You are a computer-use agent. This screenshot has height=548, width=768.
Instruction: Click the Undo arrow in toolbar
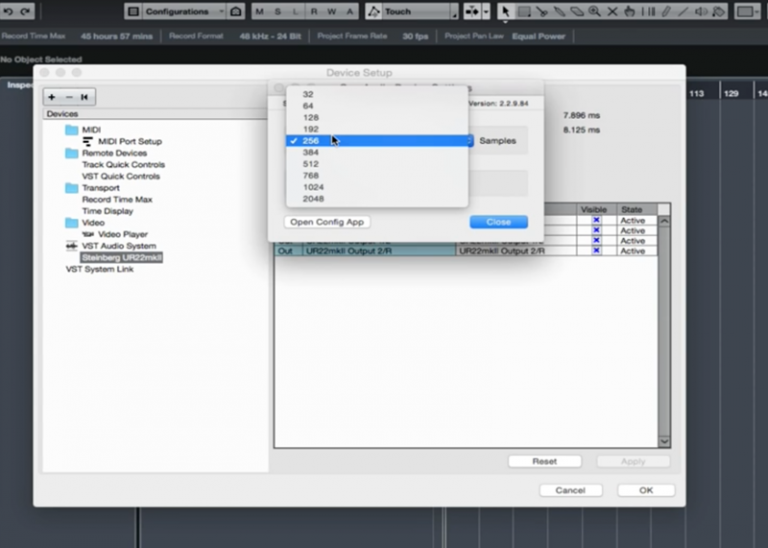tap(9, 12)
